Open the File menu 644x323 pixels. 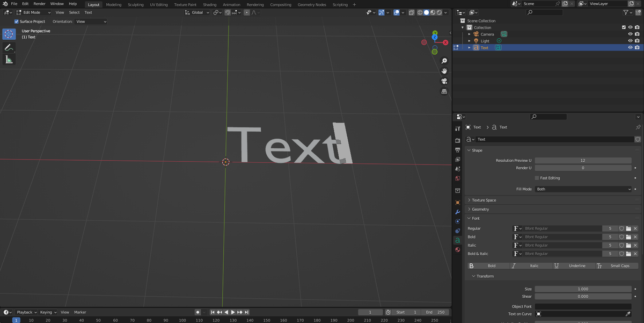coord(14,4)
